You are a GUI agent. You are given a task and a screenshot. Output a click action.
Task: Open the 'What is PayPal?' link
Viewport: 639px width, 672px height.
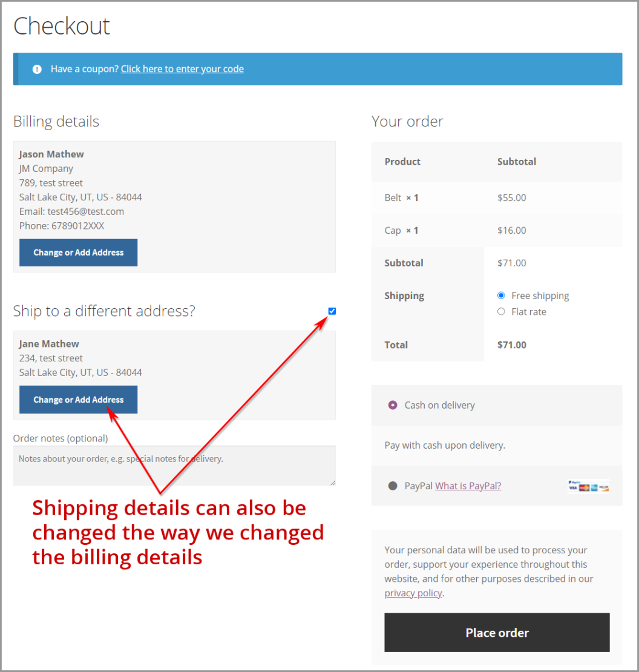[x=468, y=486]
